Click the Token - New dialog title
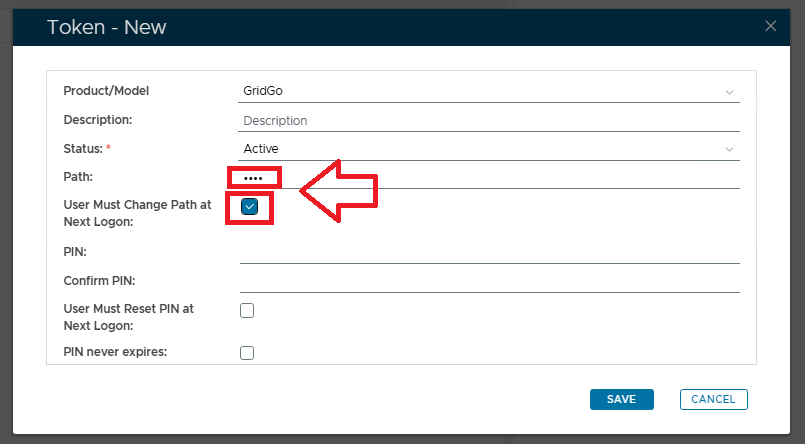Screen dimensions: 805x444 pyautogui.click(x=107, y=27)
